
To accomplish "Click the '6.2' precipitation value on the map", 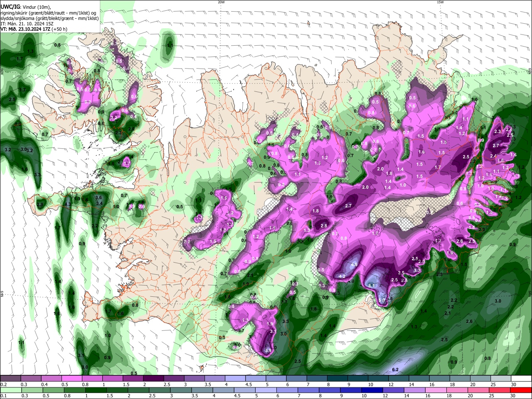I will coord(395,369).
